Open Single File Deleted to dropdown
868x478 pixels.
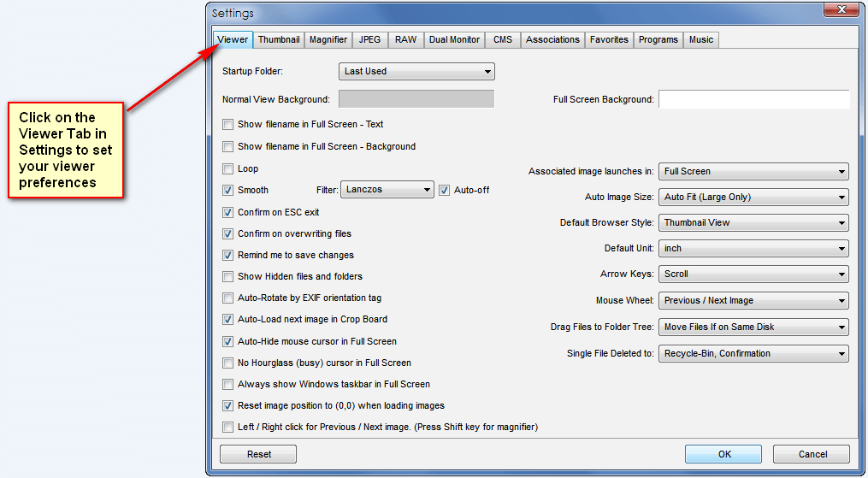click(753, 353)
